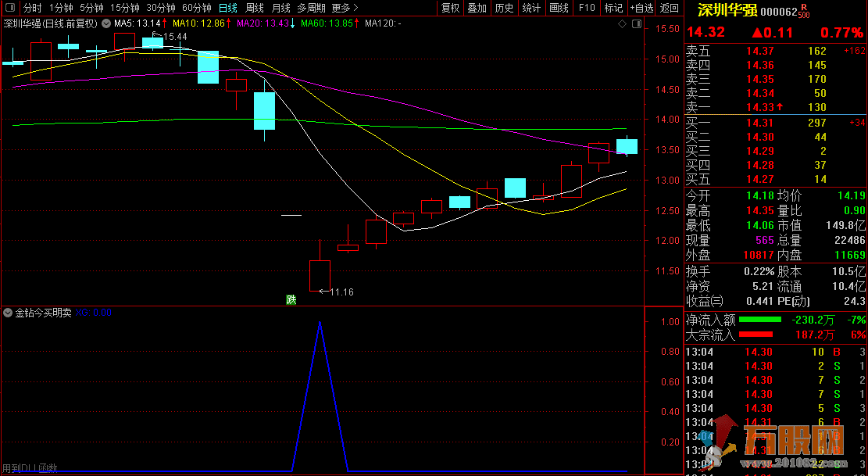The width and height of the screenshot is (868, 476).
Task: Click the MA5: 13.14 indicator label
Action: point(141,23)
